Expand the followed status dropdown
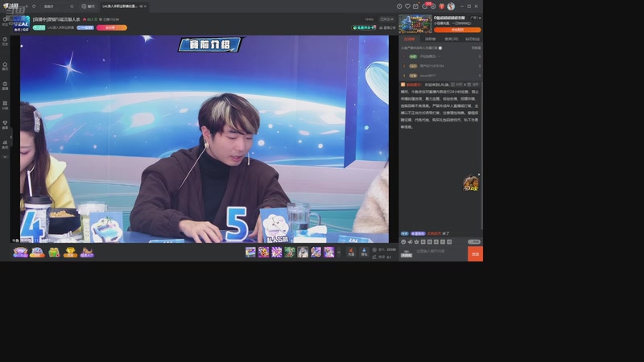 [x=387, y=19]
